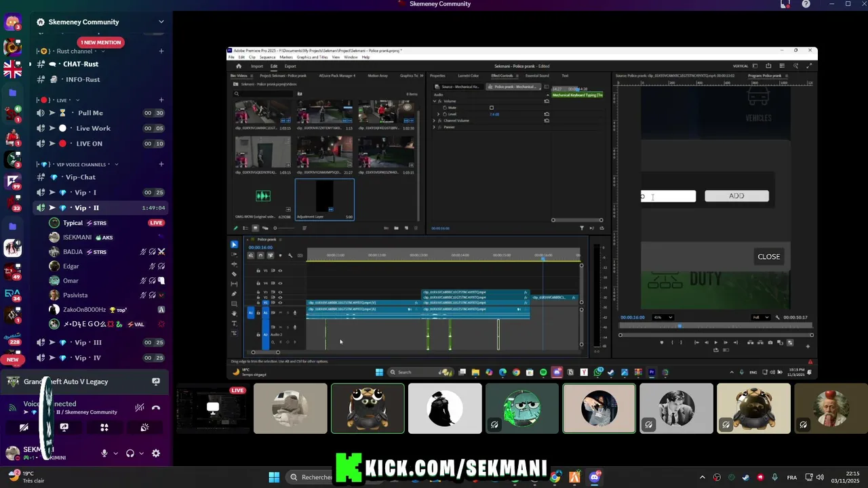Select the Selection tool in Premiere timeline

(x=235, y=245)
